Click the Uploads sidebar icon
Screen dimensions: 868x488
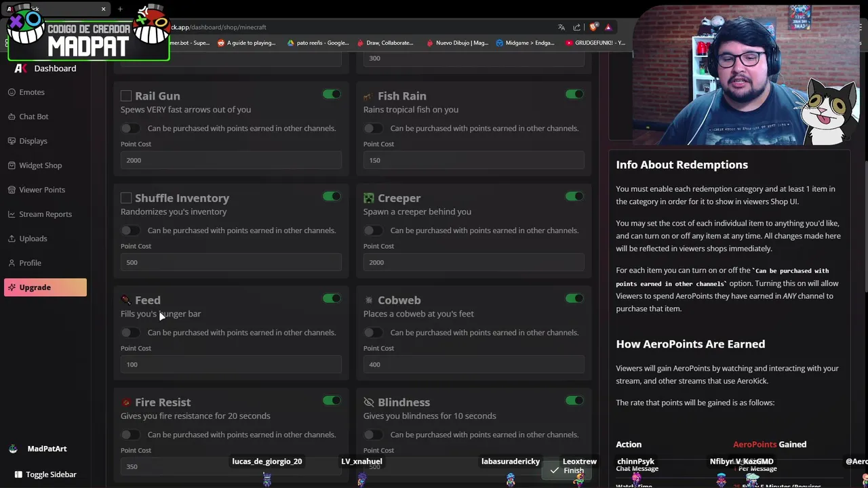12,239
